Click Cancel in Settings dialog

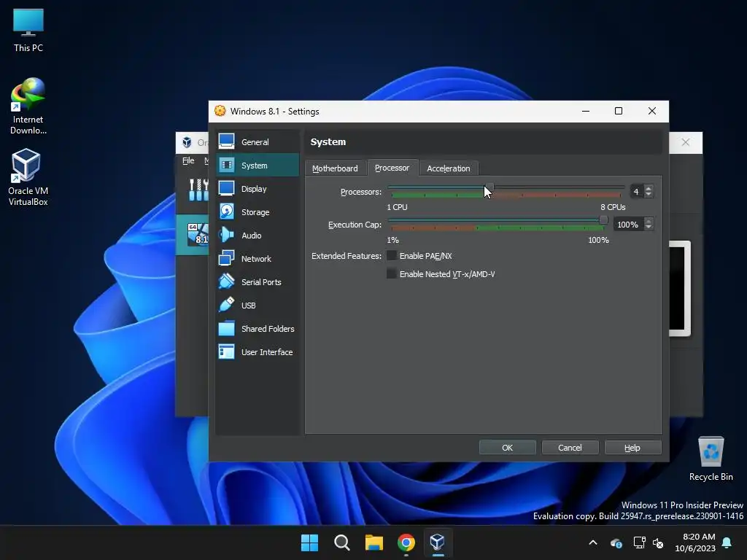pyautogui.click(x=570, y=448)
